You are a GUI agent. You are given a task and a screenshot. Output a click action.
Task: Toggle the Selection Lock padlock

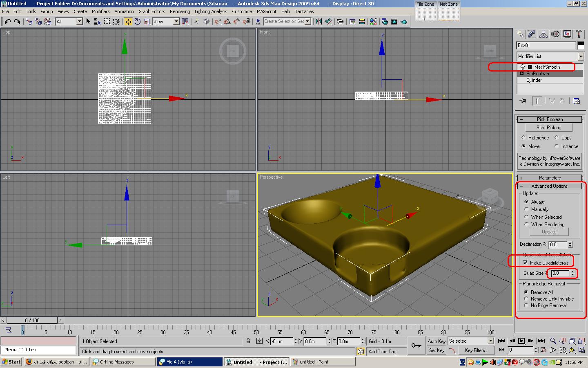pos(248,341)
